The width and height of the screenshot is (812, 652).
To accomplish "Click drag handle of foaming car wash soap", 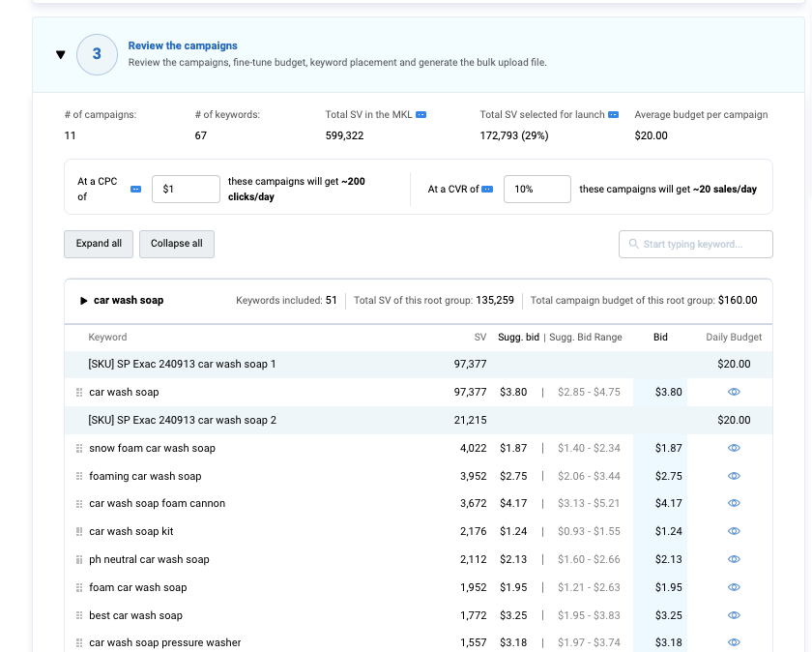I will click(79, 476).
